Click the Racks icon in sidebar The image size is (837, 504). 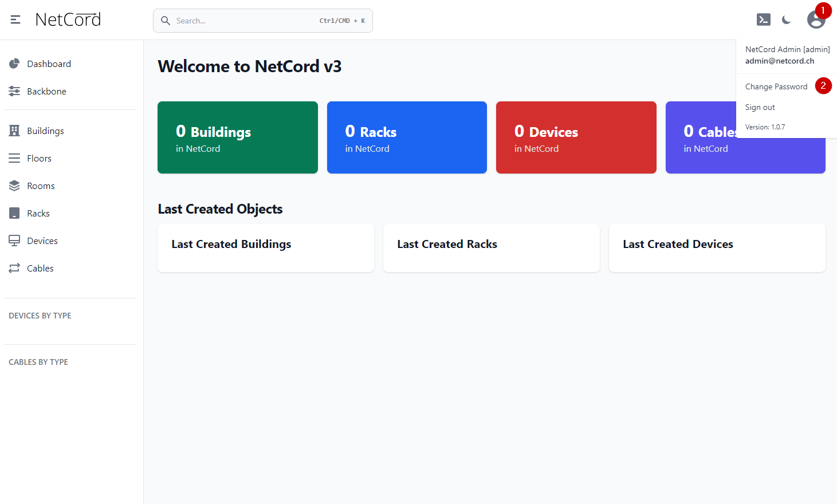(x=14, y=213)
